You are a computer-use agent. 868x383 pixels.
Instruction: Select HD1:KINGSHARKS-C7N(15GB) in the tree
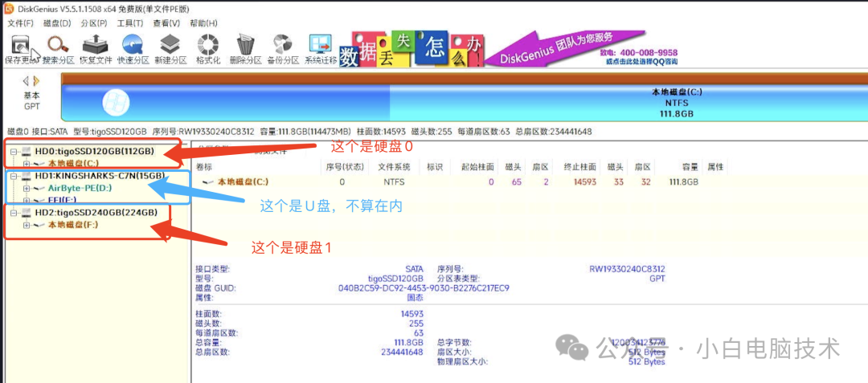point(100,176)
